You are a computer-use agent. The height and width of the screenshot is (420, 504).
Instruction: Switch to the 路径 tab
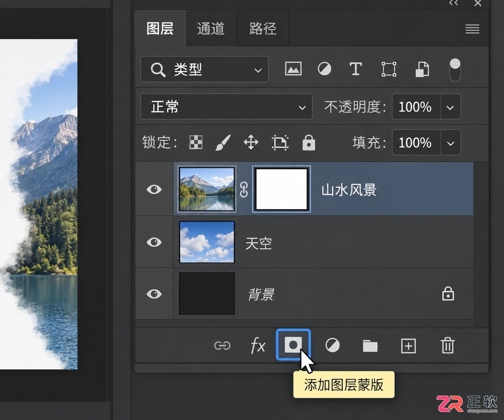[263, 28]
